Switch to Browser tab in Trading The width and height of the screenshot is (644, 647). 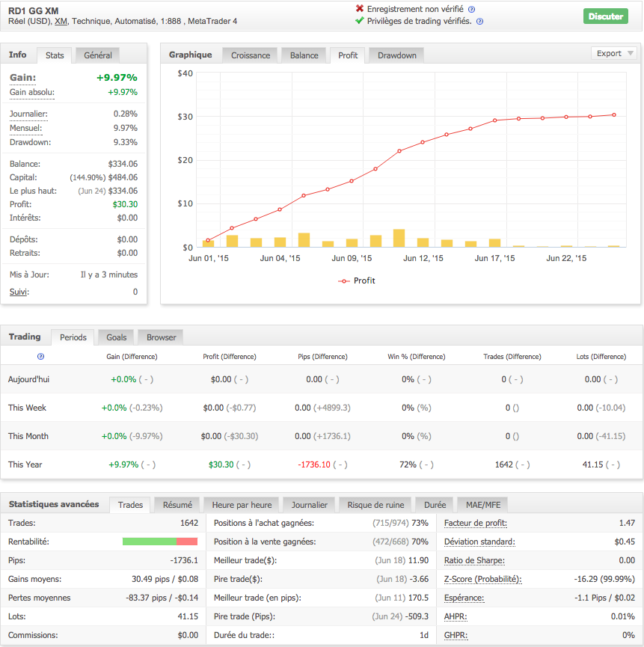[161, 337]
